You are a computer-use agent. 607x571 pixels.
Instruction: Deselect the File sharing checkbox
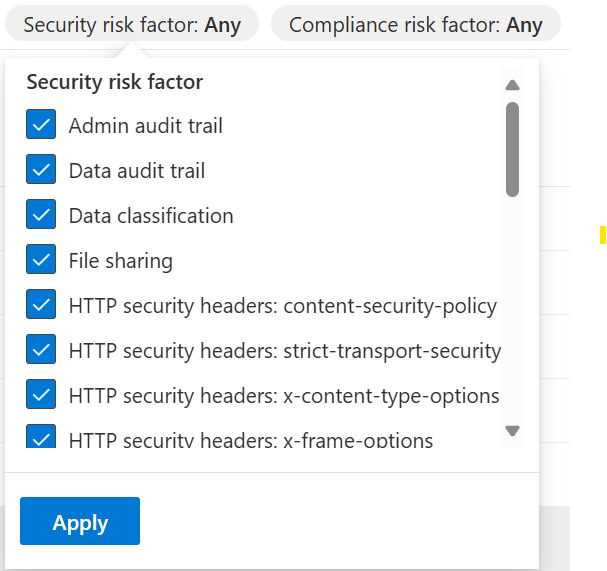coord(42,261)
